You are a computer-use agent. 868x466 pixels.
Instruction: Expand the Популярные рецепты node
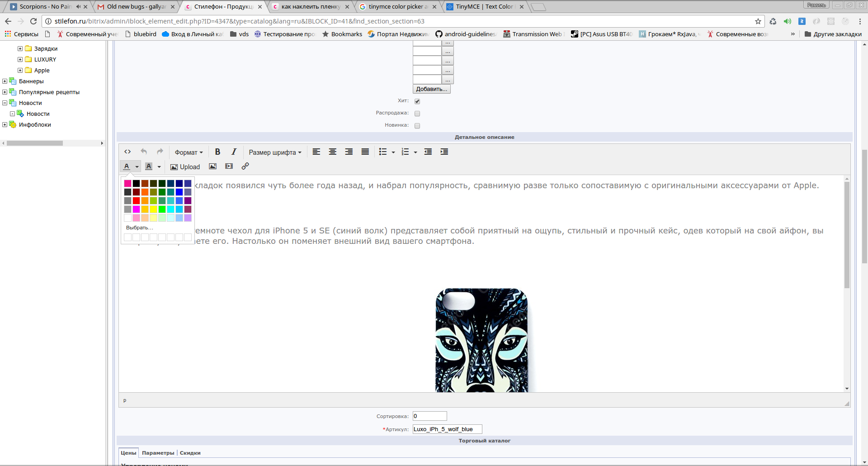tap(5, 92)
